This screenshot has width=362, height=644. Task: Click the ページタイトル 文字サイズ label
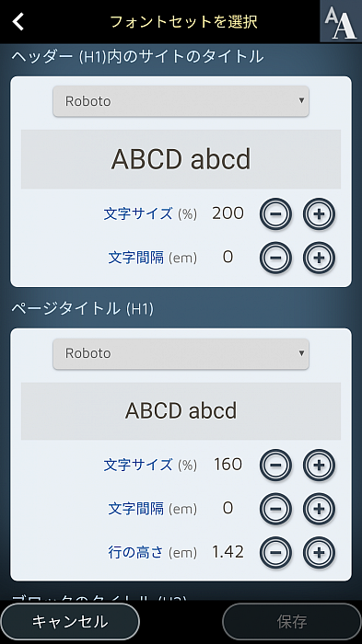point(138,465)
